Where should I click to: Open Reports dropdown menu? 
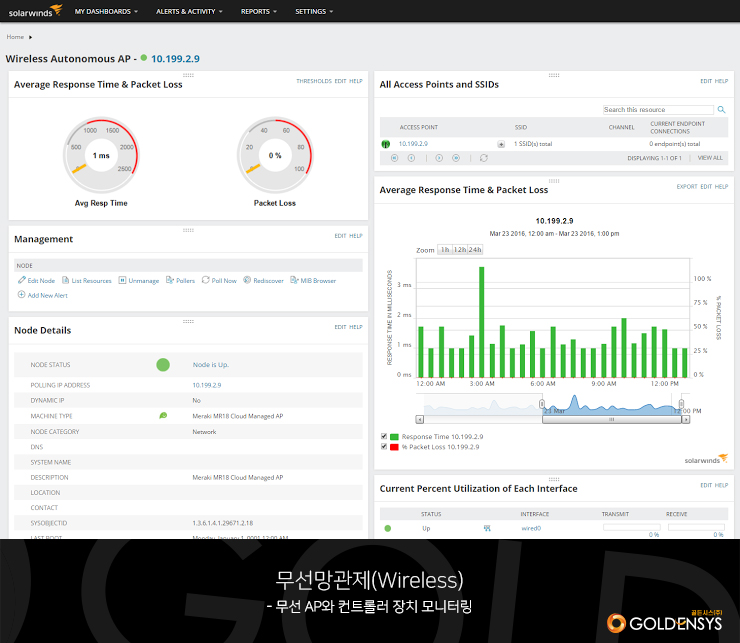[x=259, y=11]
